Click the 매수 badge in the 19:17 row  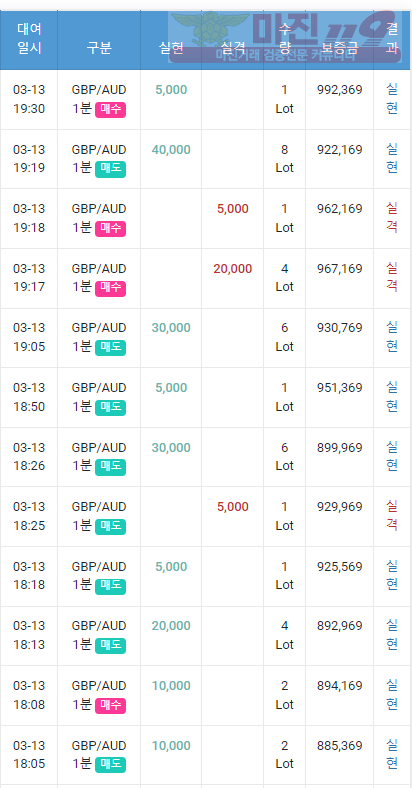[x=110, y=288]
